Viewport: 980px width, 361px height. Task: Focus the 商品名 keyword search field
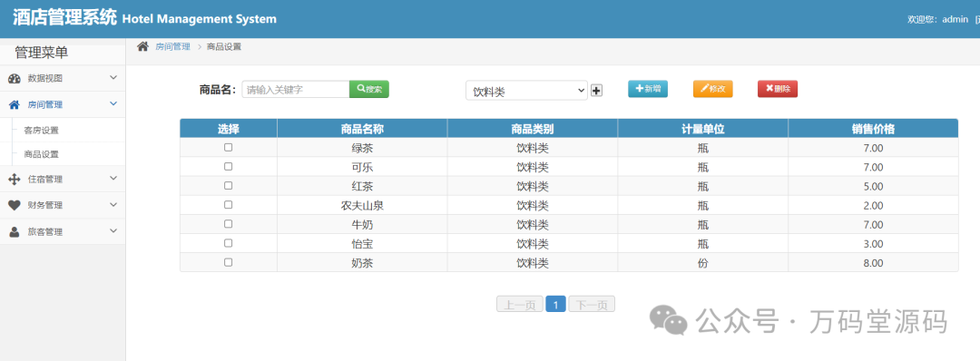296,89
